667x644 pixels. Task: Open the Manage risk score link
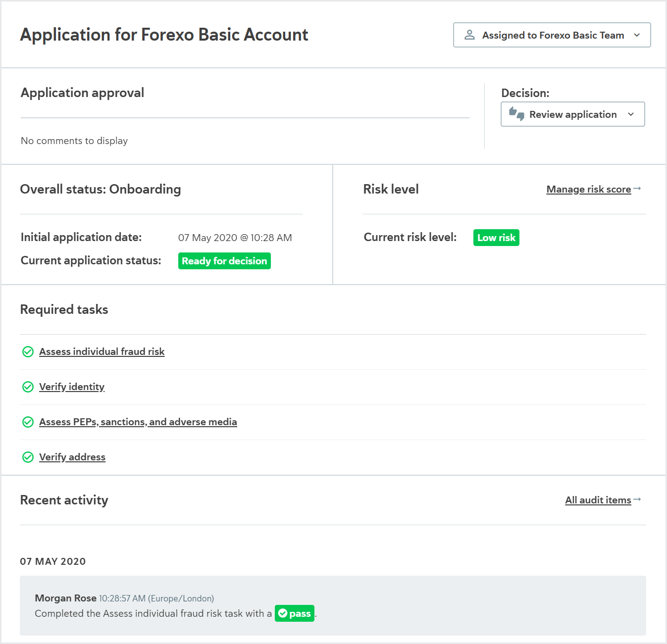pyautogui.click(x=588, y=189)
